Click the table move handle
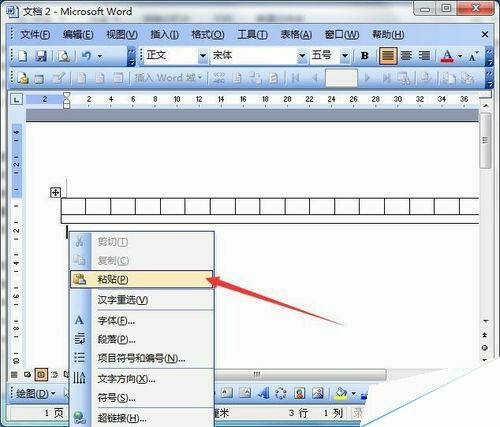 (55, 192)
